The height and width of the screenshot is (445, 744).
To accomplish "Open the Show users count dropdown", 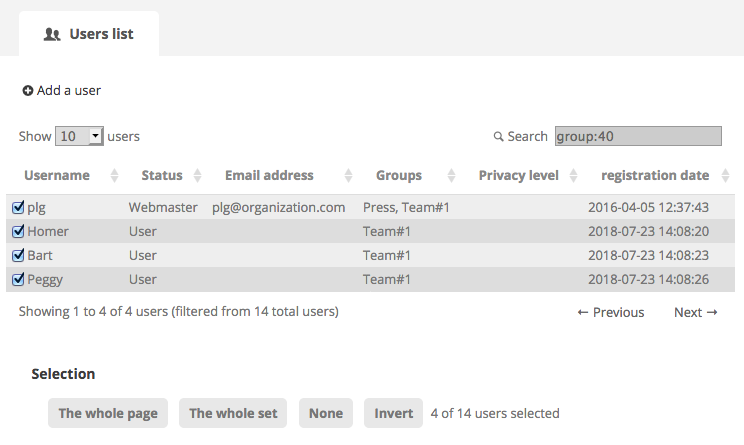I will click(79, 136).
